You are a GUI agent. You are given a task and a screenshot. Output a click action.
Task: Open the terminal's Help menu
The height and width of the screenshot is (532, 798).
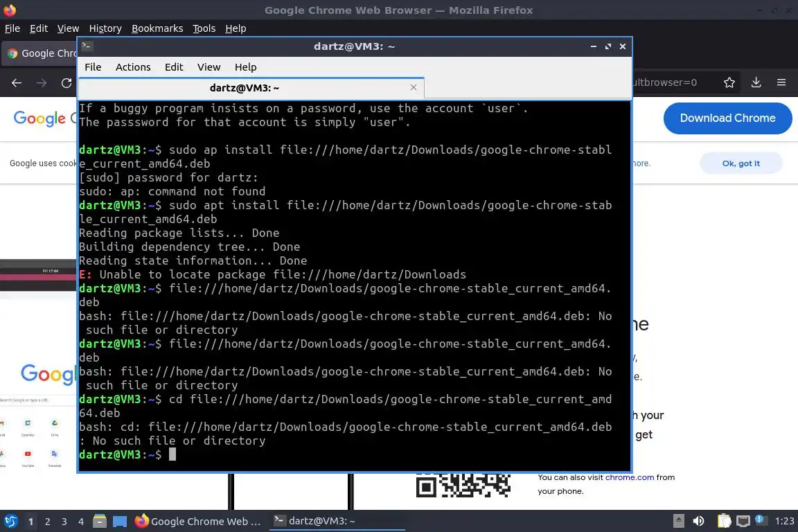[245, 67]
